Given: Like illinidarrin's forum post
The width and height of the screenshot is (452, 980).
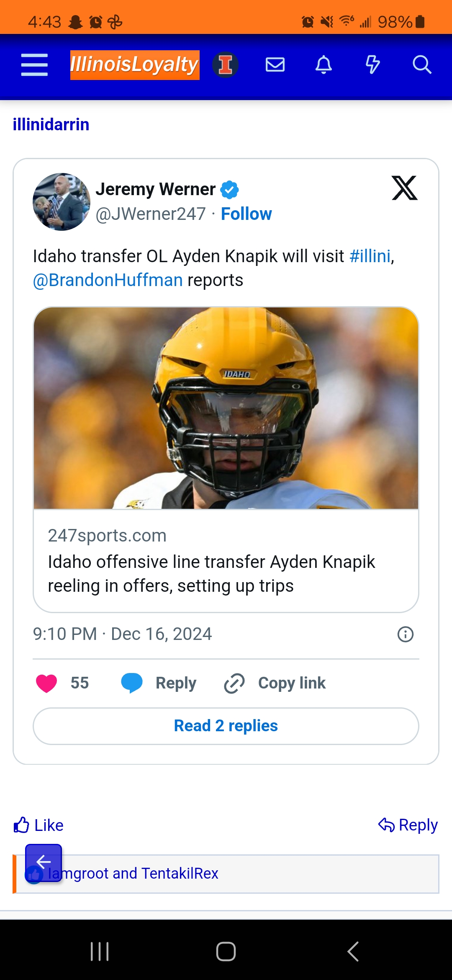Looking at the screenshot, I should tap(39, 825).
